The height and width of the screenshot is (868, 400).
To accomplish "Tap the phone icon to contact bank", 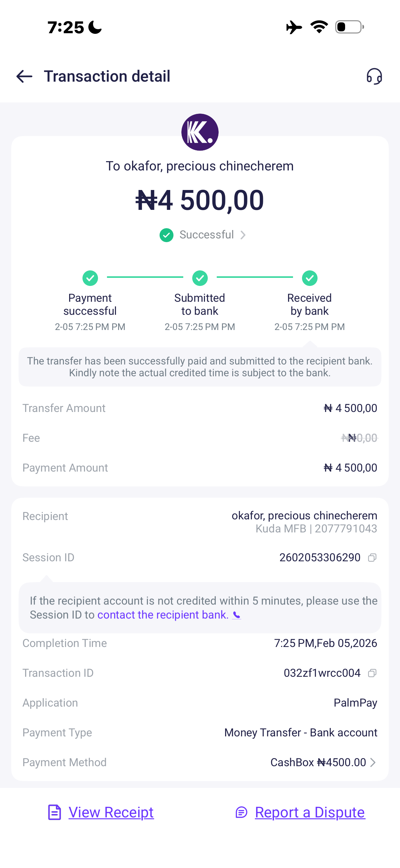I will (237, 615).
